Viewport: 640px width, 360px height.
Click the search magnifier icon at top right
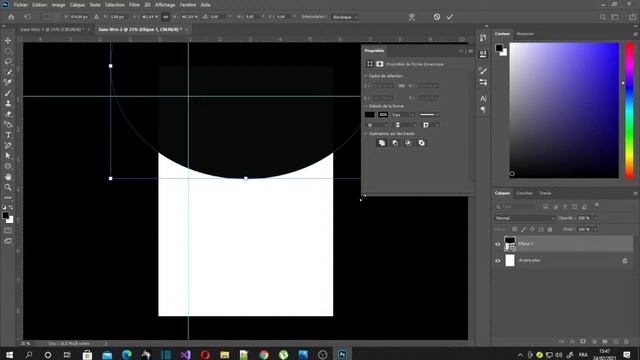602,17
